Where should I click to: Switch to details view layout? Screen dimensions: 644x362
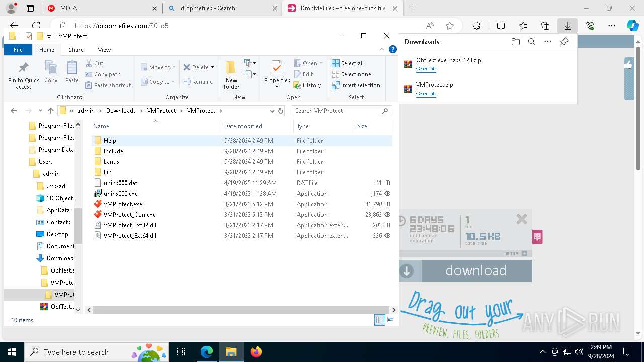tap(380, 320)
